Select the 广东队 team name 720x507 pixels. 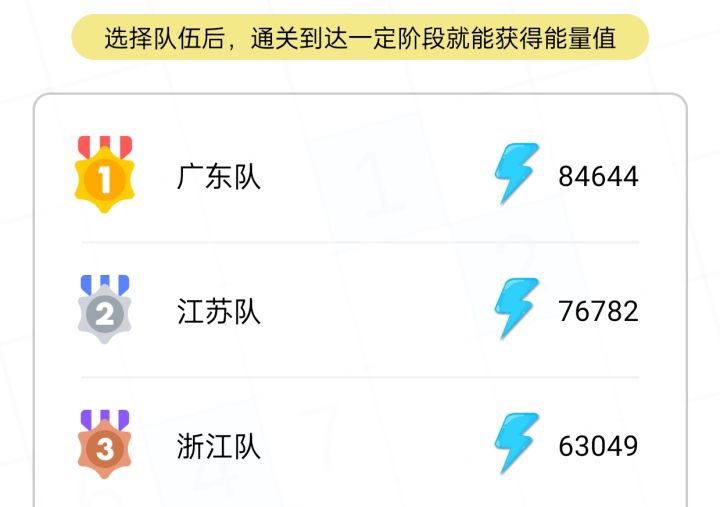click(219, 177)
